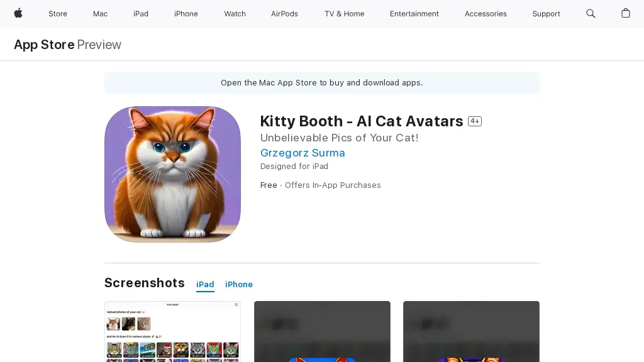Switch to iPhone screenshots tab
644x362 pixels.
tap(239, 284)
